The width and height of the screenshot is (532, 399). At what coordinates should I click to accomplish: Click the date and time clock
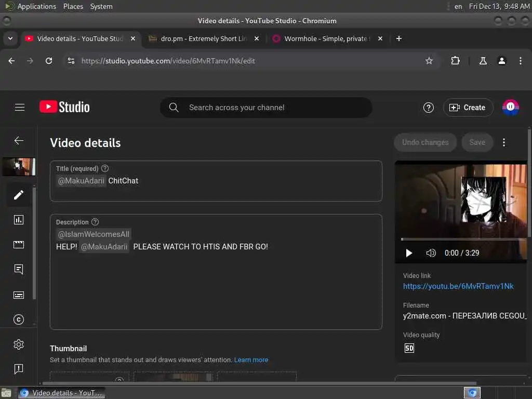499,6
